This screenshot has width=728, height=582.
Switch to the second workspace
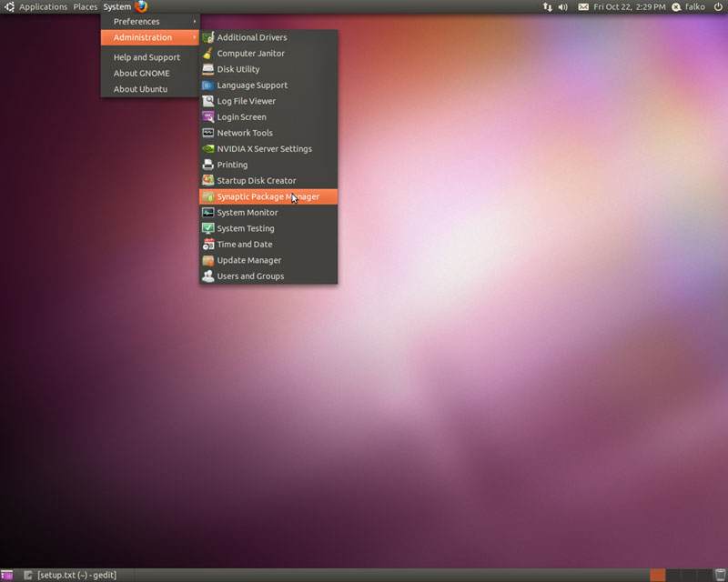pyautogui.click(x=673, y=575)
